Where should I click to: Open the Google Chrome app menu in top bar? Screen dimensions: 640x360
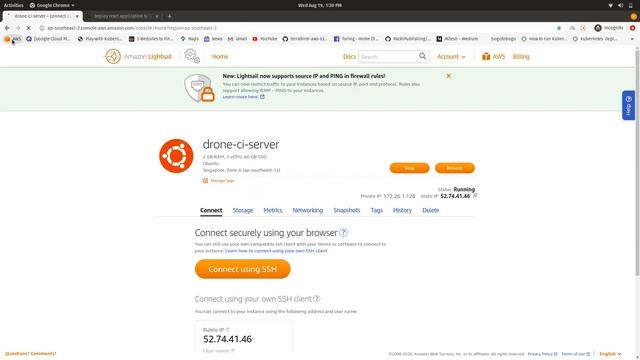click(x=52, y=5)
